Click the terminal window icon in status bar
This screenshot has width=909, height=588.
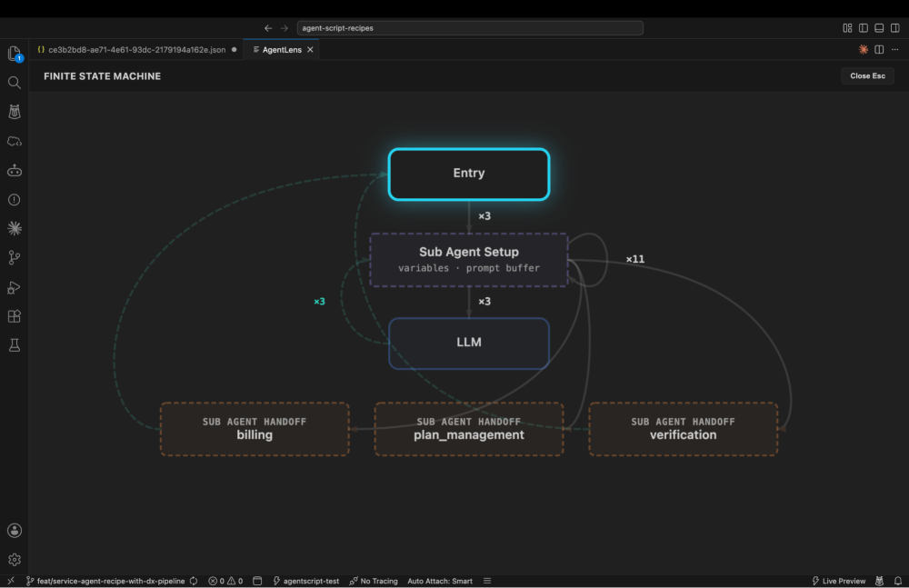pyautogui.click(x=257, y=581)
